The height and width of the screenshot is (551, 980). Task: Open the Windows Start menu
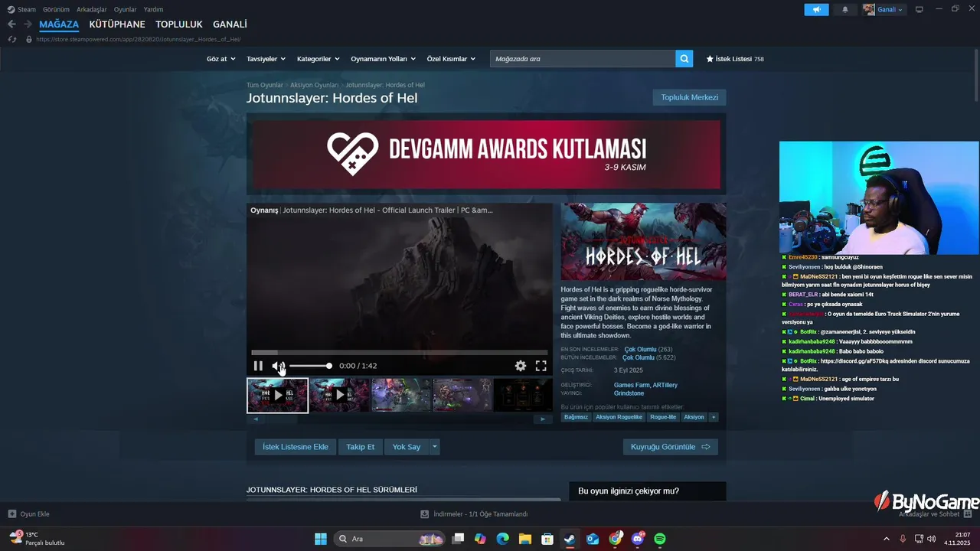point(321,539)
